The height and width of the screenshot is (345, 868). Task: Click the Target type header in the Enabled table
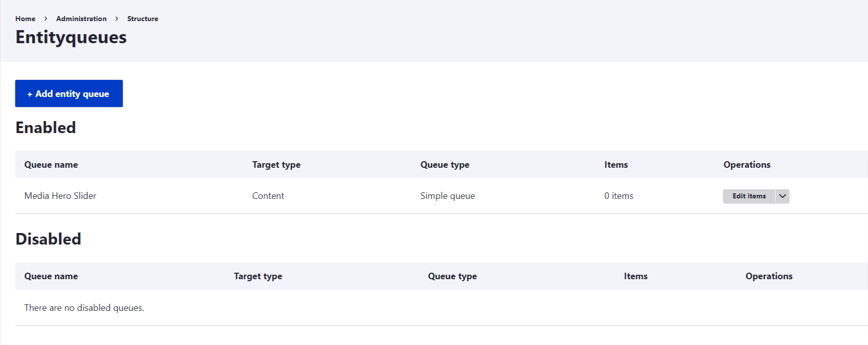tap(276, 165)
